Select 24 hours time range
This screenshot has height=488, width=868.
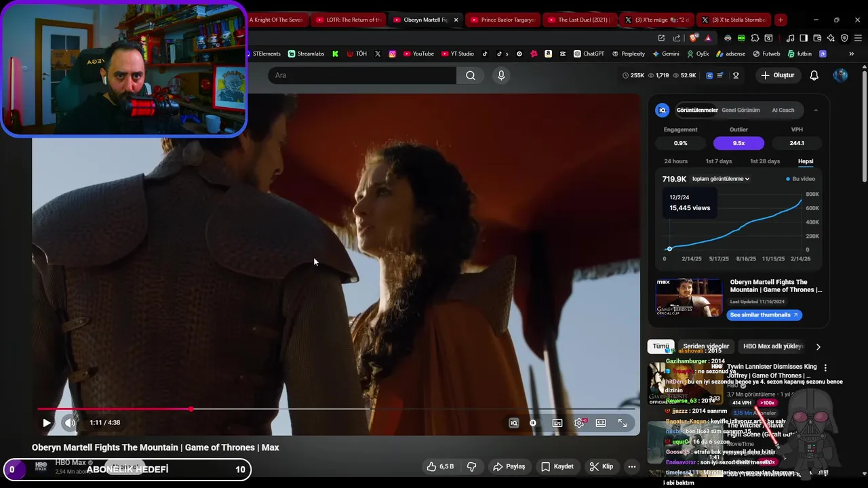675,161
